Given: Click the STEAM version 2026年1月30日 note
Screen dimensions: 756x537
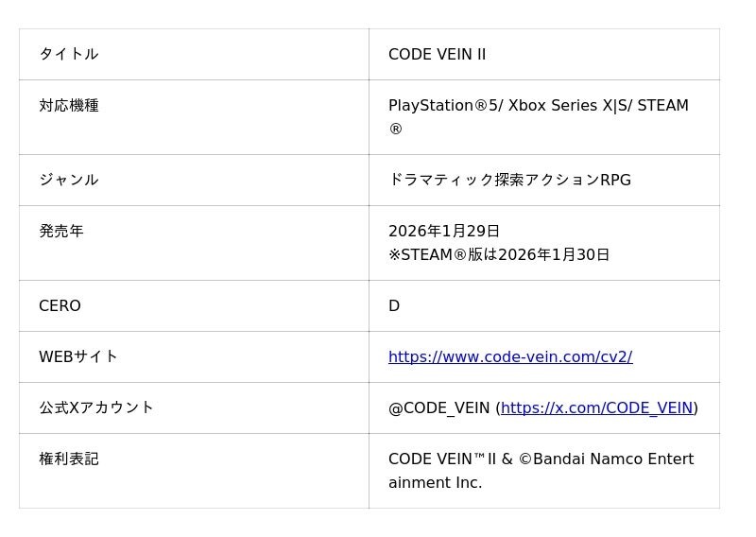Looking at the screenshot, I should 499,254.
